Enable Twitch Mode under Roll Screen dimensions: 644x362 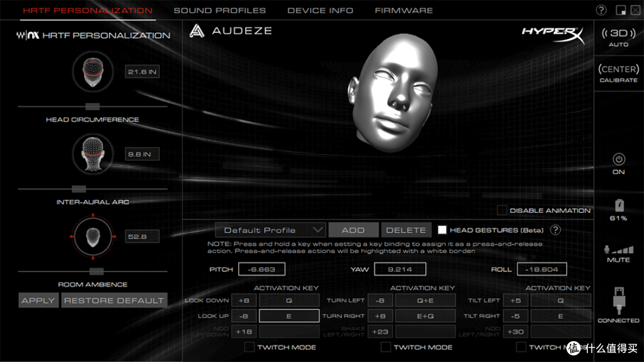click(521, 347)
